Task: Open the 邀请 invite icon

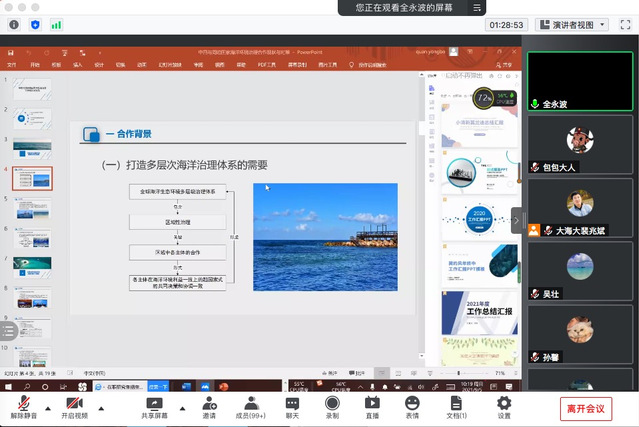Action: [209, 405]
